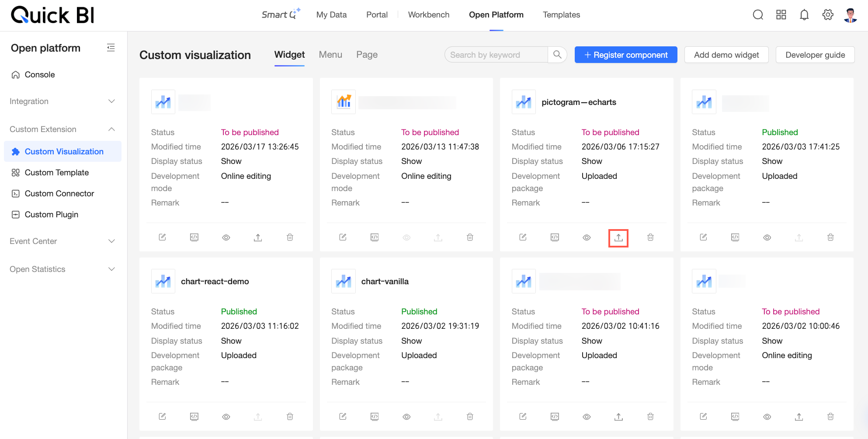The image size is (868, 439).
Task: Edit the chart-vanilla widget info
Action: [343, 417]
